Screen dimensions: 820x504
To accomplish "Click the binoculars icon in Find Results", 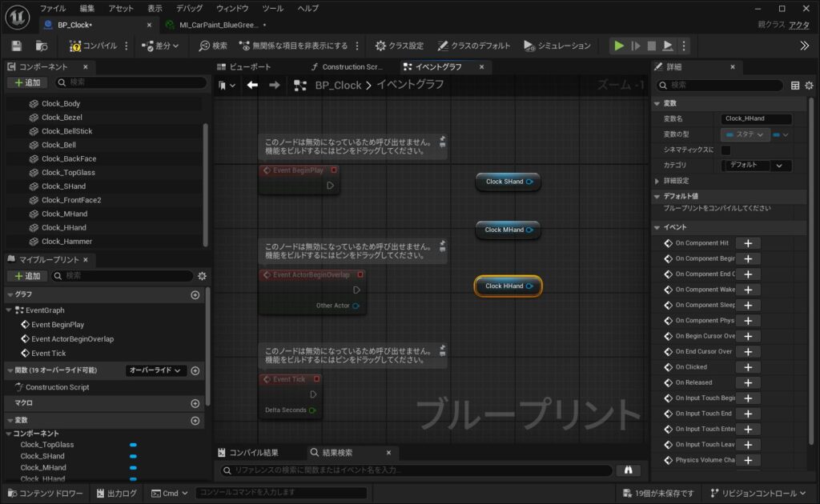I will click(628, 470).
